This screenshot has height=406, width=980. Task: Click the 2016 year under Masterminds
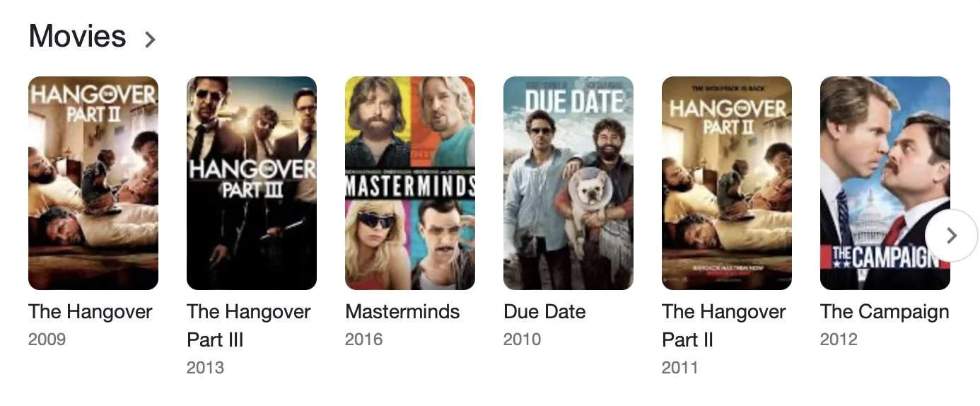click(x=363, y=340)
